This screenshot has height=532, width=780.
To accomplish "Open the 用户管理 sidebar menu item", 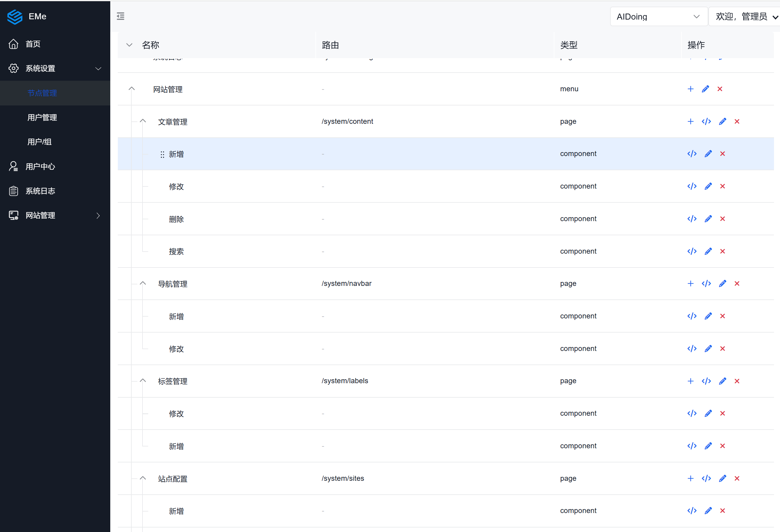I will point(42,117).
